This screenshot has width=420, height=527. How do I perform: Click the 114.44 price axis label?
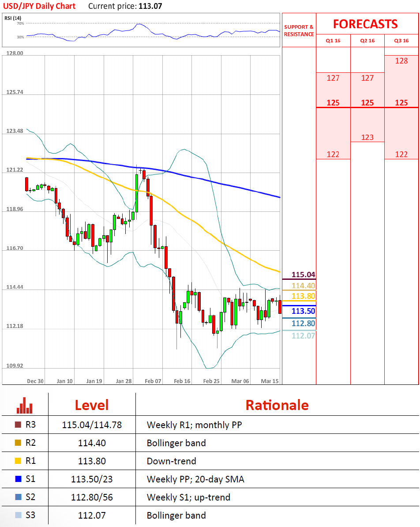coord(15,287)
